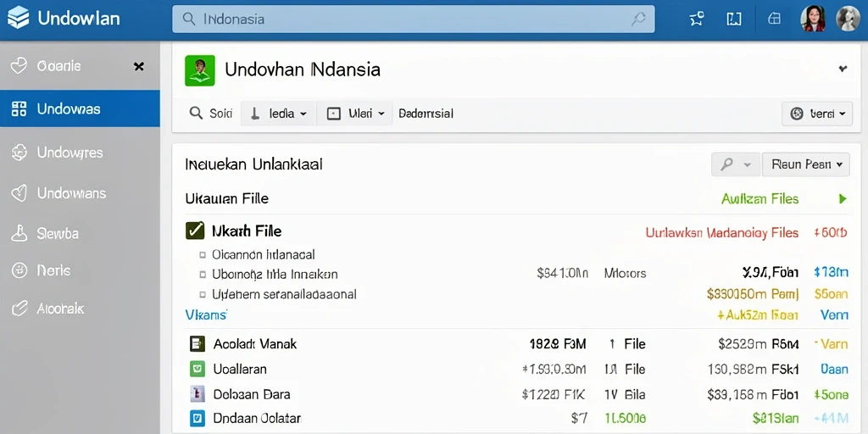Open the Uleri dropdown menu

click(355, 114)
